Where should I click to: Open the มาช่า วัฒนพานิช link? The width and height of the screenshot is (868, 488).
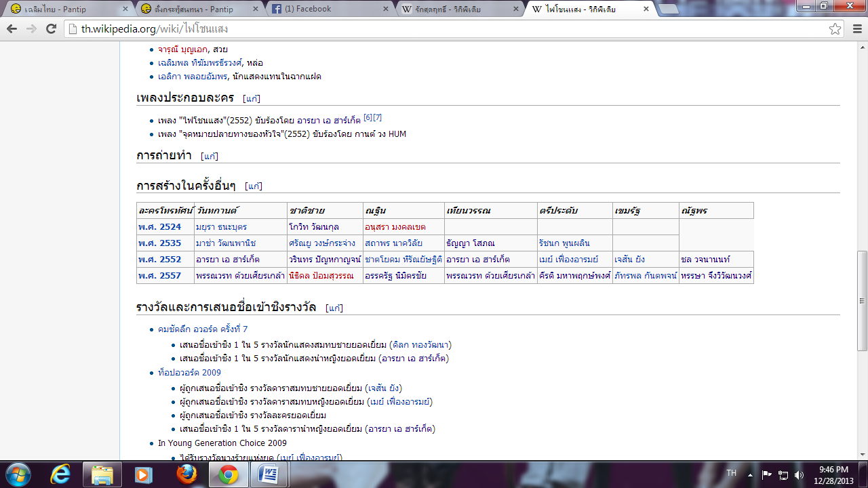[x=226, y=243]
